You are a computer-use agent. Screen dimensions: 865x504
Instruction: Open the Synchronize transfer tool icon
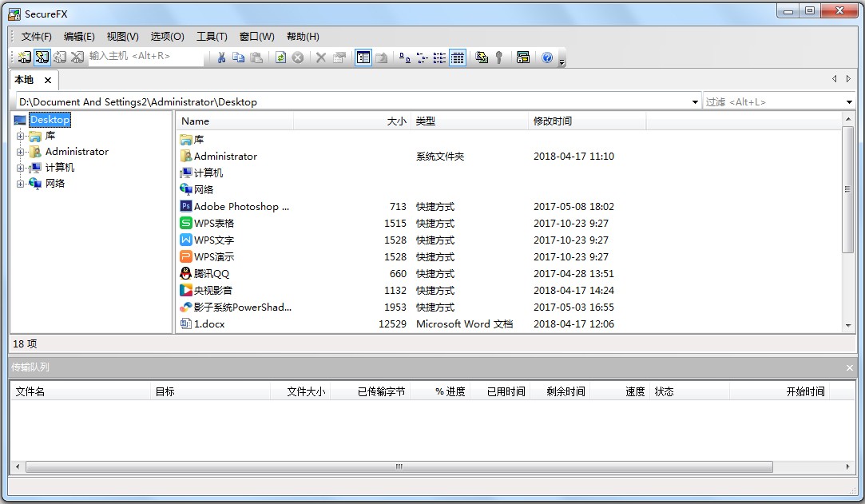[480, 57]
